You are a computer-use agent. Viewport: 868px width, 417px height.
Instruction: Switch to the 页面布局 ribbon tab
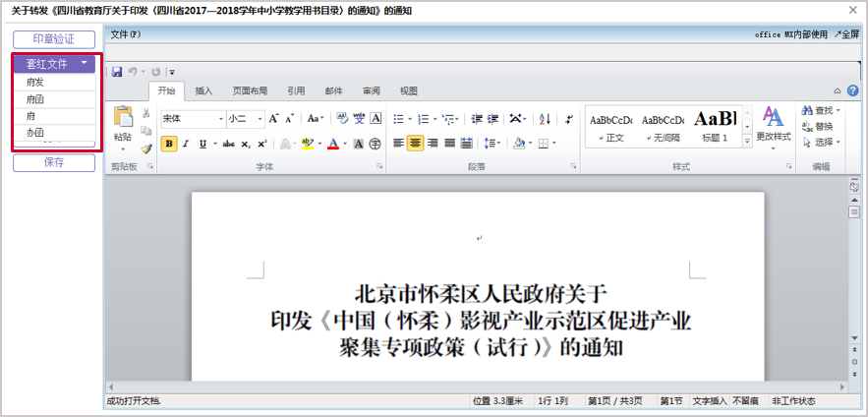250,90
